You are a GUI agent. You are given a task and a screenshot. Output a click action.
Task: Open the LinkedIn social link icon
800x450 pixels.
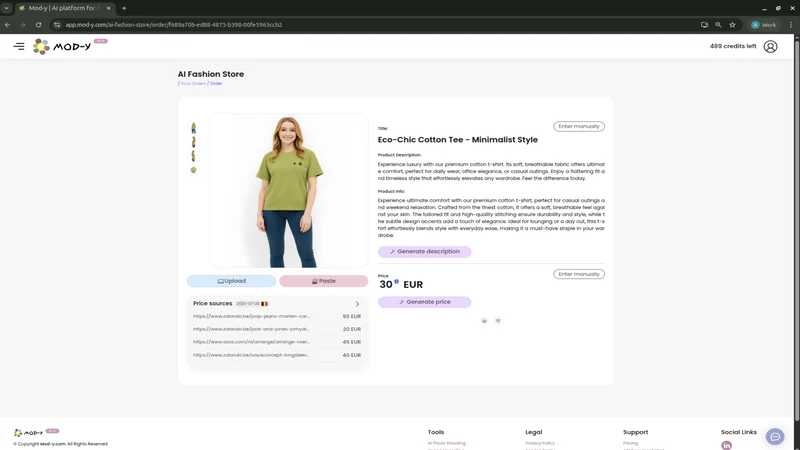point(726,445)
